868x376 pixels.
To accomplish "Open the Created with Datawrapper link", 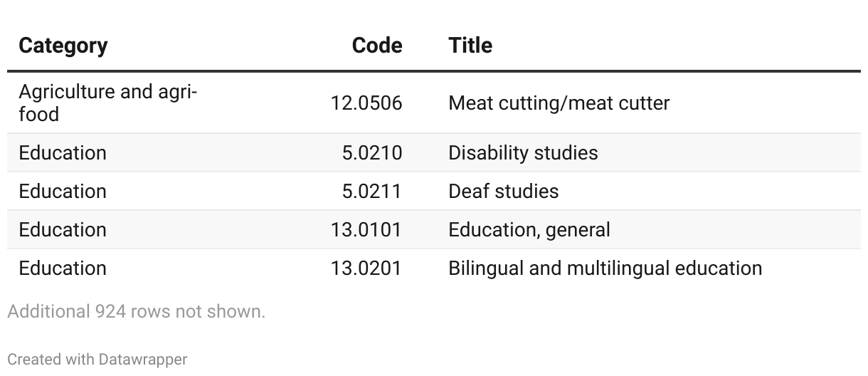I will coord(97,360).
